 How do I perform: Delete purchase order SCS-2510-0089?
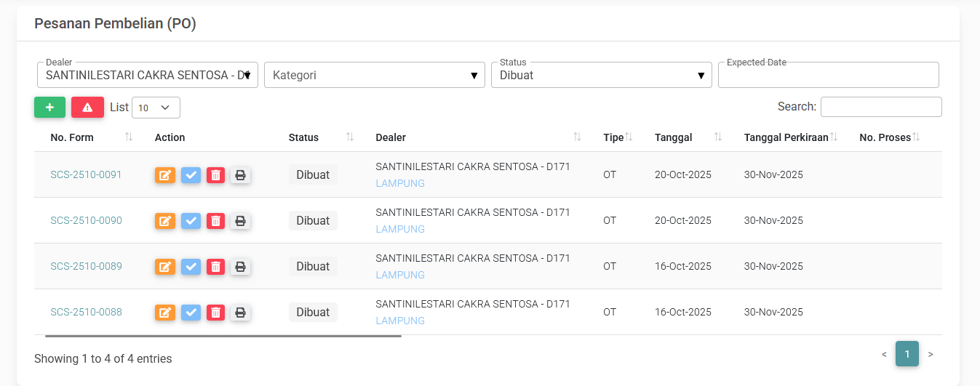tap(215, 267)
